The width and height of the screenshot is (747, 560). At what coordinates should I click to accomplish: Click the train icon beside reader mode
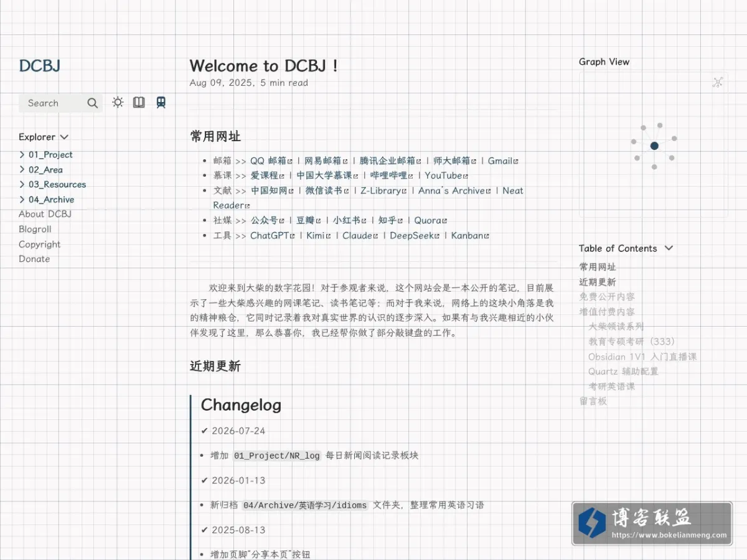[161, 103]
